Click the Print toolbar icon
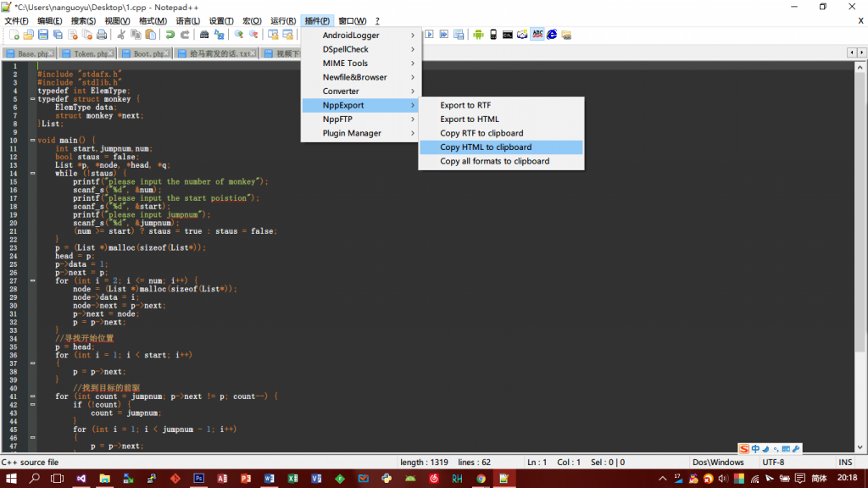Image resolution: width=868 pixels, height=488 pixels. point(102,35)
